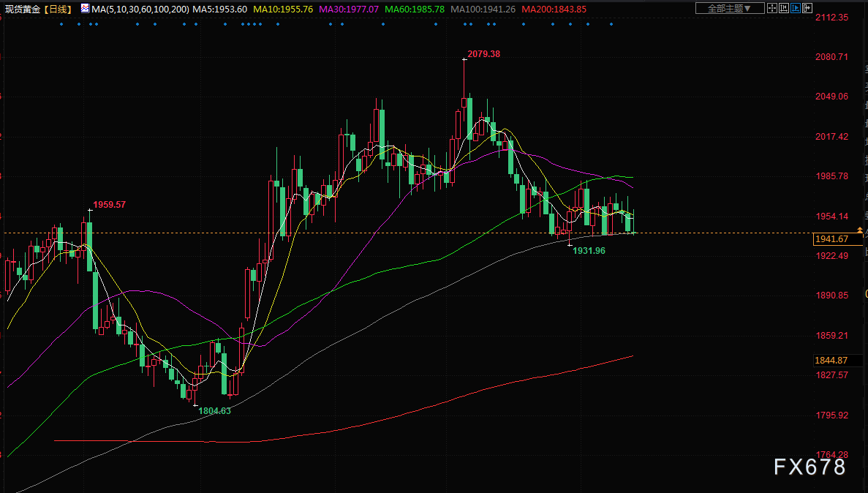Open the 全部主题 dropdown
868x493 pixels.
click(730, 8)
